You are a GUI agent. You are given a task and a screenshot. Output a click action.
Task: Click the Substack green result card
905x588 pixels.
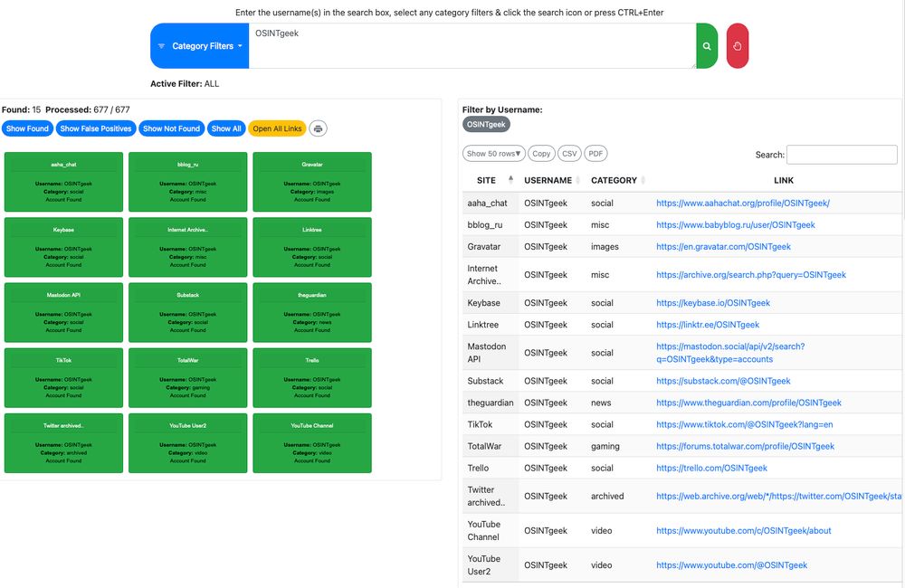point(187,312)
